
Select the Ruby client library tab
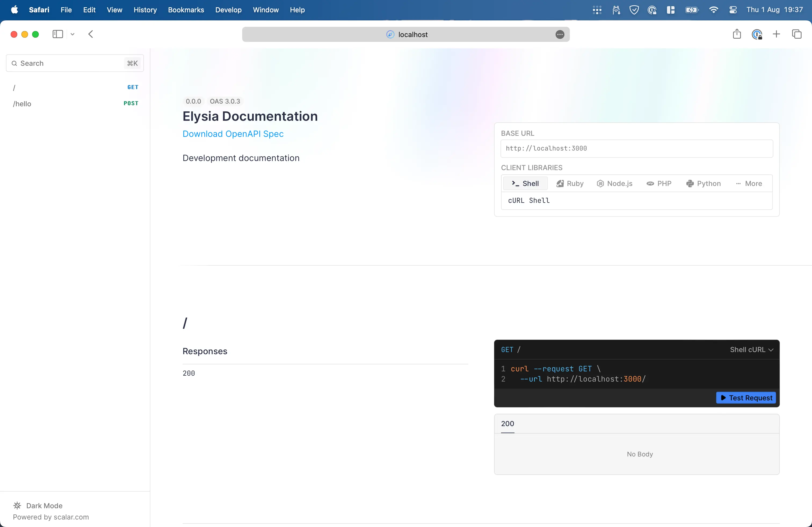pyautogui.click(x=570, y=183)
